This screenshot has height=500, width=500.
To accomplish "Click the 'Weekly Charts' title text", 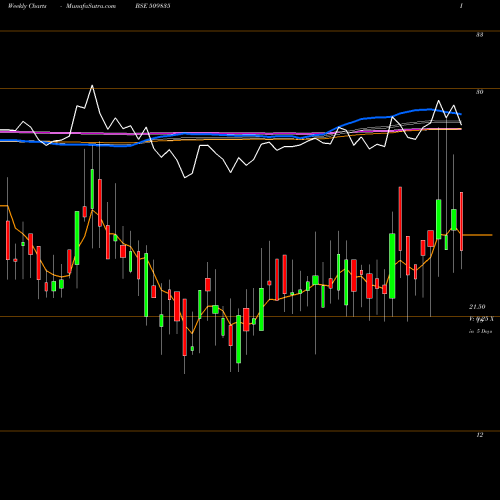I will tap(27, 6).
